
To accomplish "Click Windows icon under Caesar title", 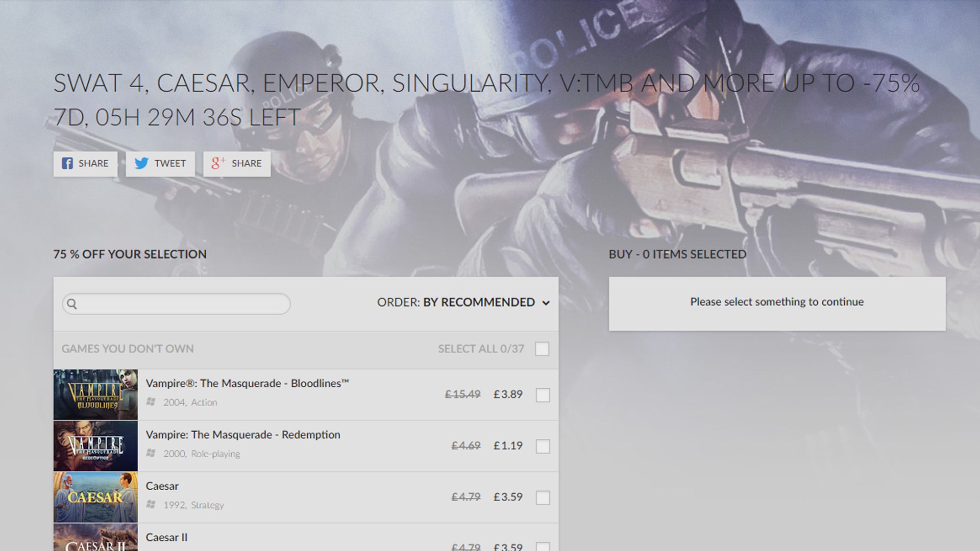I will [151, 505].
